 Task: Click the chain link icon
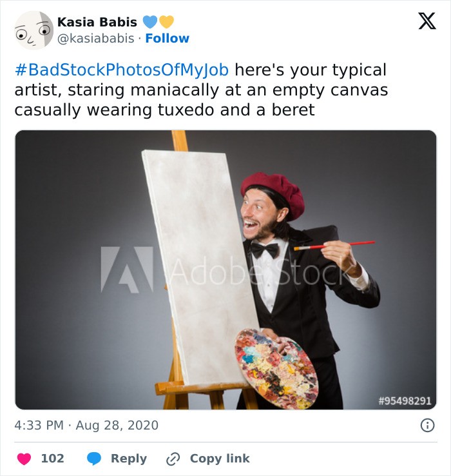tap(173, 459)
